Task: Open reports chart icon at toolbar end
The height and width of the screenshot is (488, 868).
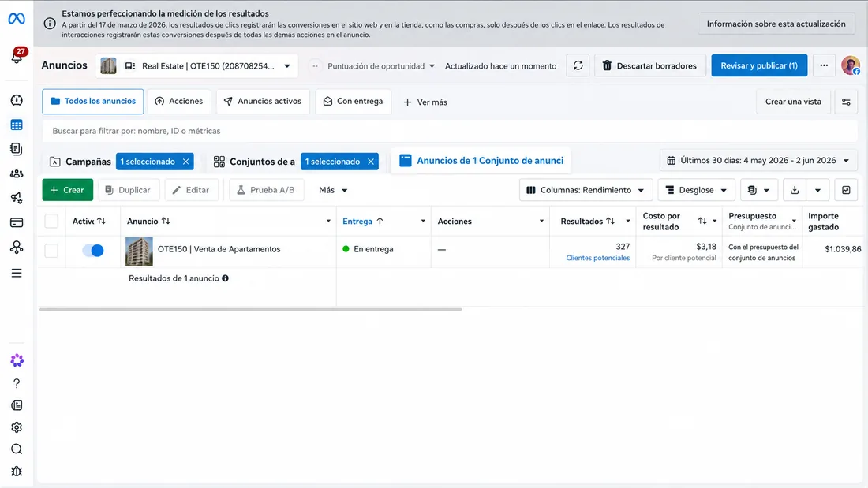Action: coord(846,190)
